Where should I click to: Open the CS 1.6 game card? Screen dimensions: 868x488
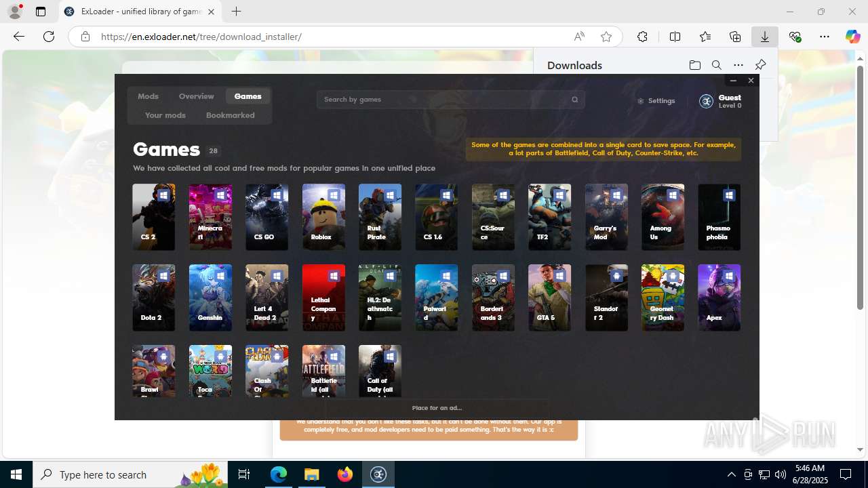pyautogui.click(x=437, y=217)
